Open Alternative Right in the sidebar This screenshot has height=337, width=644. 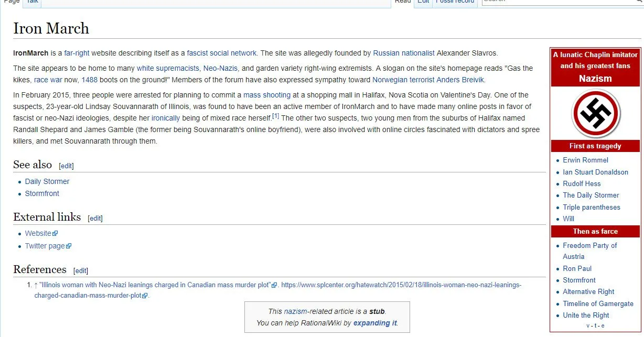[x=589, y=291]
